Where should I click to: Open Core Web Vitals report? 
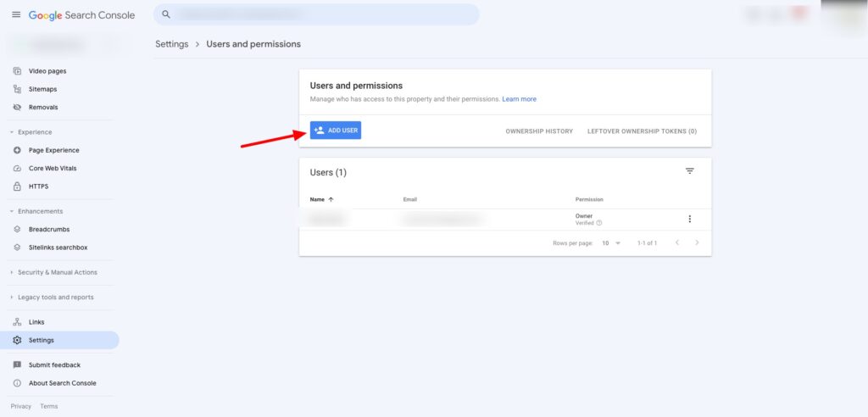[x=53, y=169]
